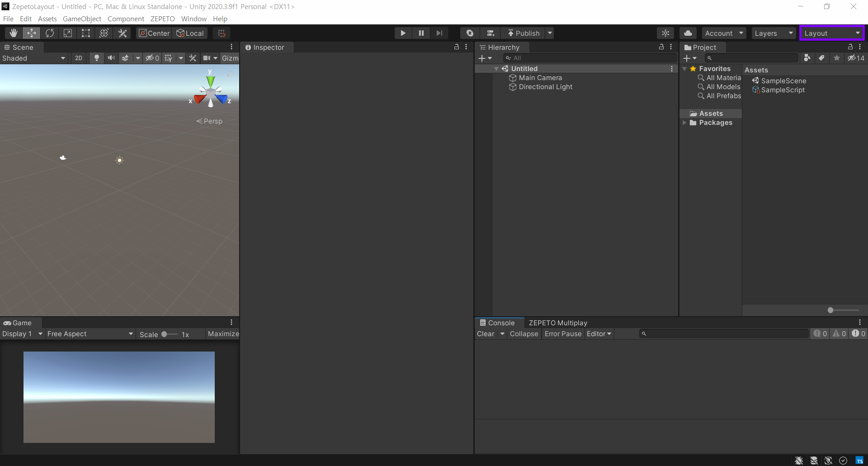Click Hierarchy search field

(590, 58)
